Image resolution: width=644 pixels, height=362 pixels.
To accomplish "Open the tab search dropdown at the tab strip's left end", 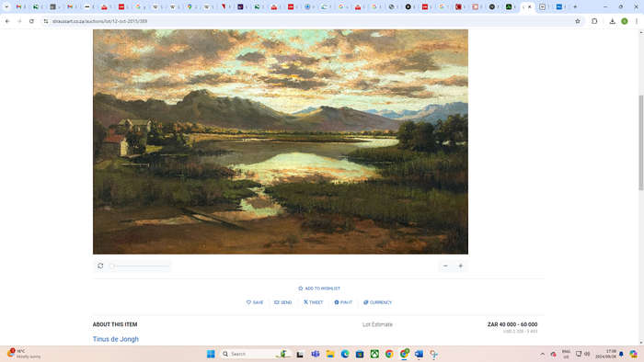I will [6, 6].
